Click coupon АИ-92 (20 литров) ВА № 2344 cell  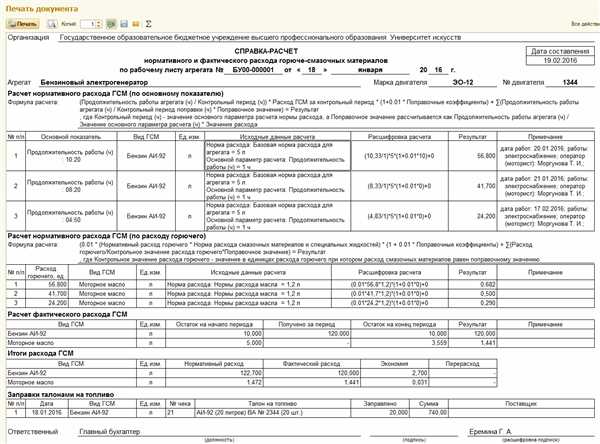[x=273, y=413]
